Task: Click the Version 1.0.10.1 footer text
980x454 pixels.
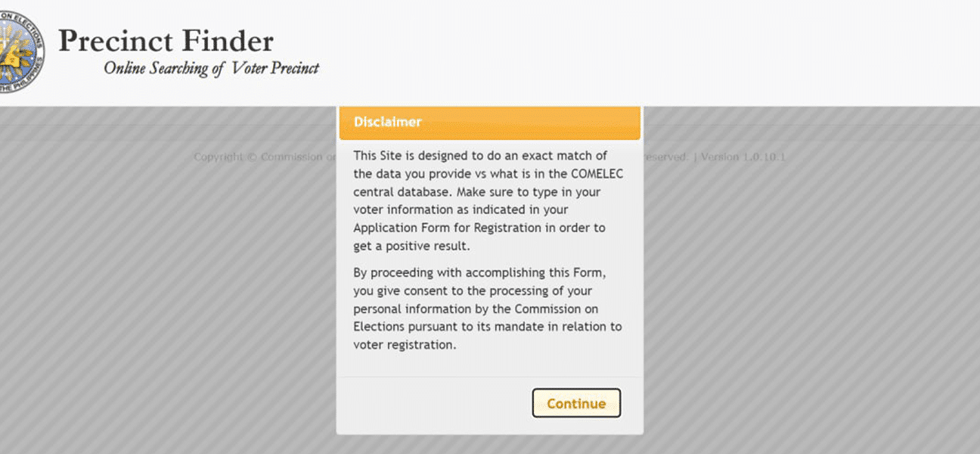Action: 743,157
